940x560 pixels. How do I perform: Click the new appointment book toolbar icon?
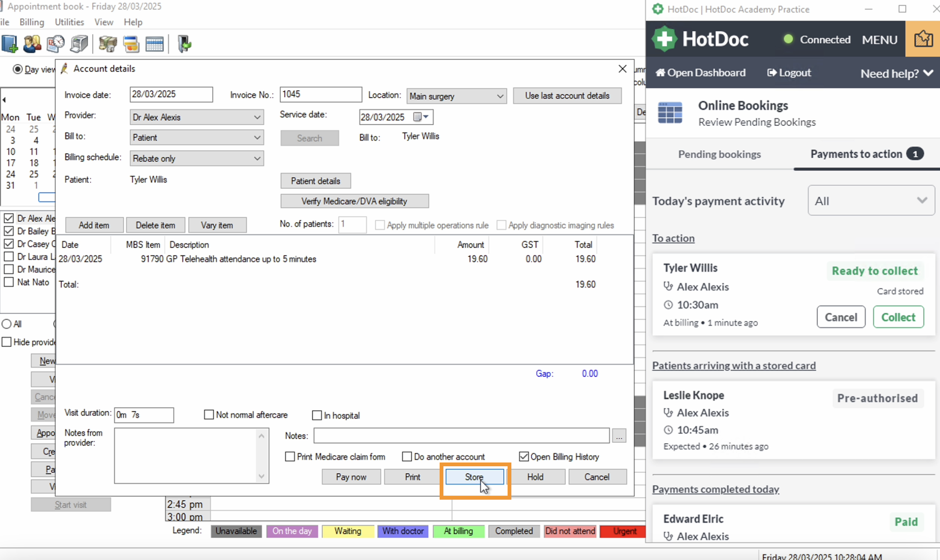[x=10, y=44]
